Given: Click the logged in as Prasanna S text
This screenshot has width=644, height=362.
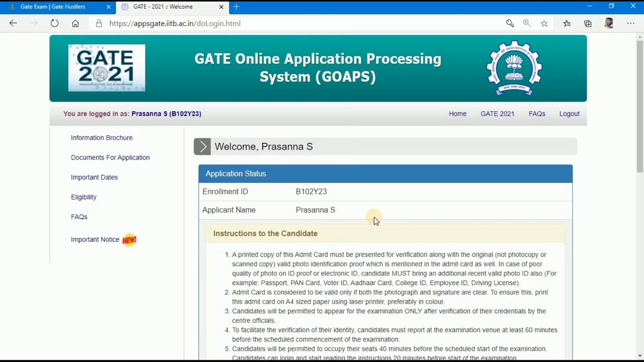Looking at the screenshot, I should pyautogui.click(x=132, y=114).
